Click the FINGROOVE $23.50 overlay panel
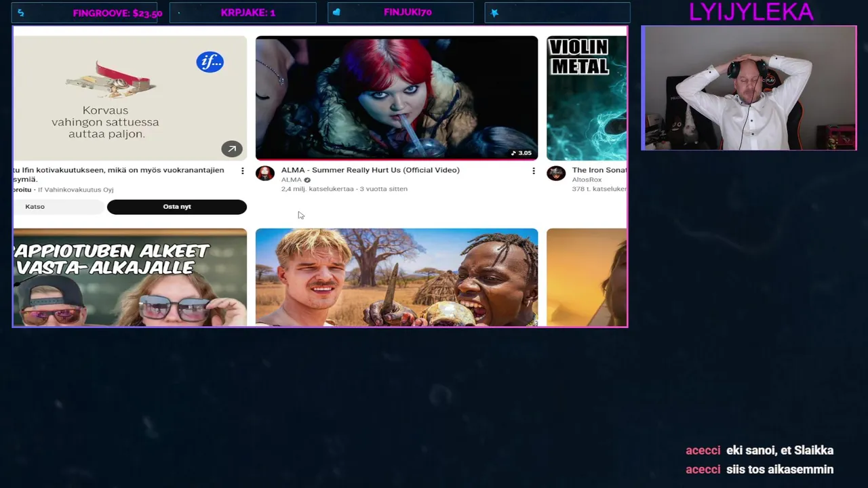This screenshot has height=488, width=868. pos(86,13)
